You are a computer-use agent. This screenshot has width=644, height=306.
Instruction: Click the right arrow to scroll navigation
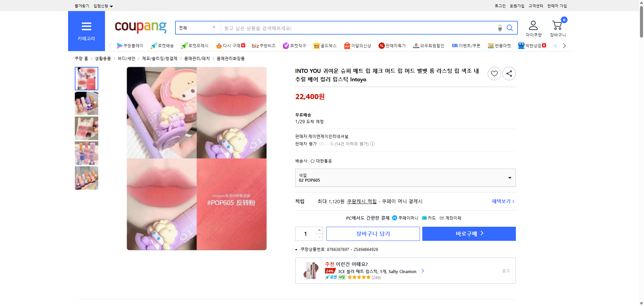pos(565,46)
